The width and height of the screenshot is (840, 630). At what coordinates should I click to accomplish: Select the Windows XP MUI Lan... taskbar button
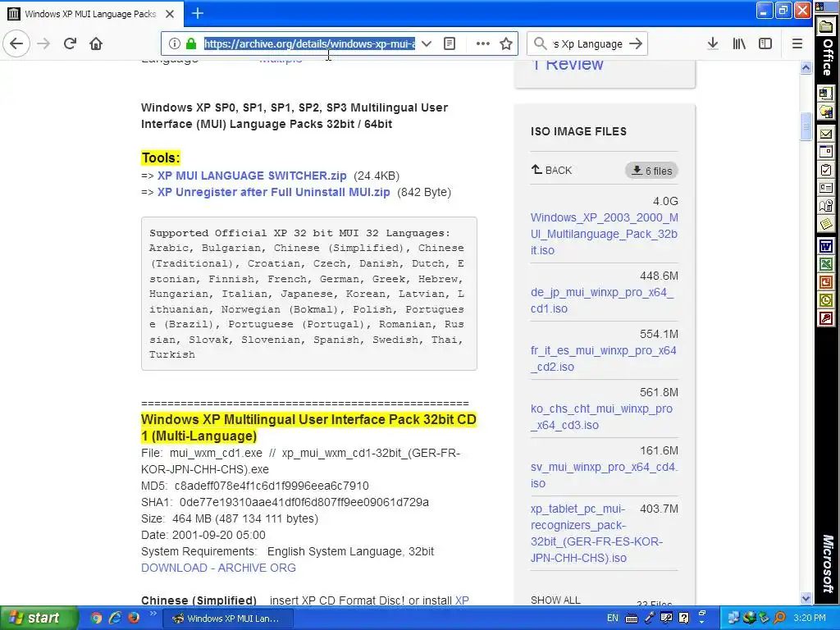point(227,619)
